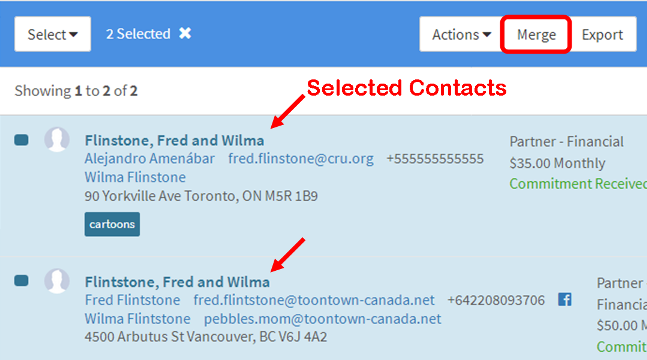
Task: Open Facebook icon for Fred Flintstone
Action: coord(564,299)
